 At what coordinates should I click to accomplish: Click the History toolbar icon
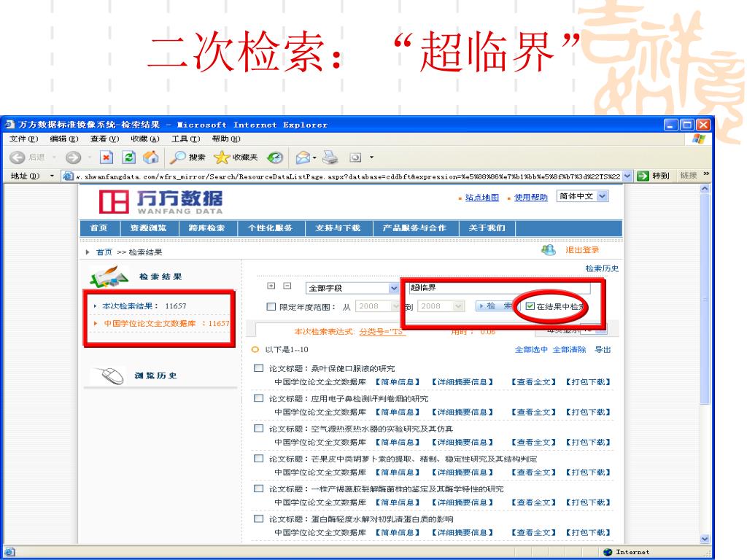[275, 157]
